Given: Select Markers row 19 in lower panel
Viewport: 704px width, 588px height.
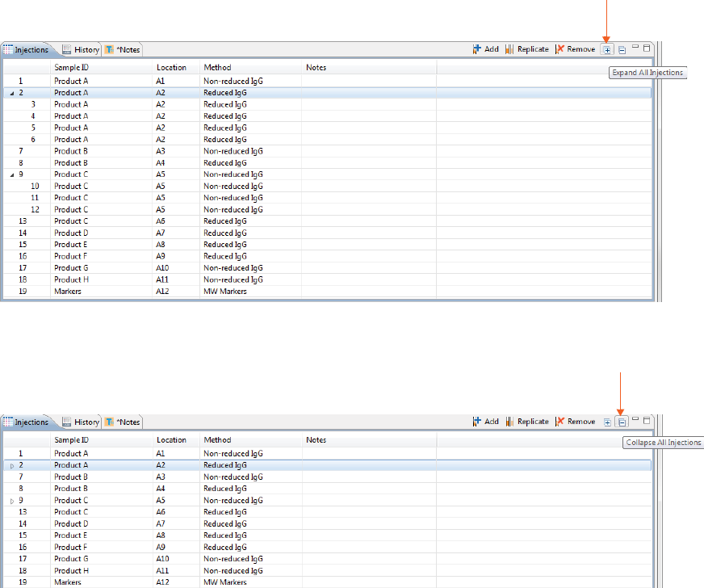Looking at the screenshot, I should click(x=328, y=582).
